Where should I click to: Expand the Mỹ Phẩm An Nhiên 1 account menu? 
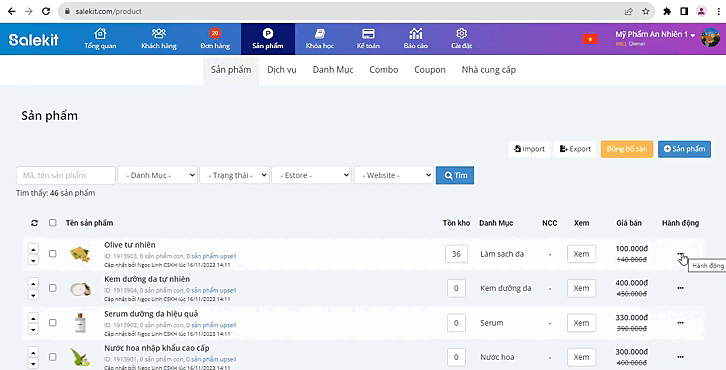655,35
